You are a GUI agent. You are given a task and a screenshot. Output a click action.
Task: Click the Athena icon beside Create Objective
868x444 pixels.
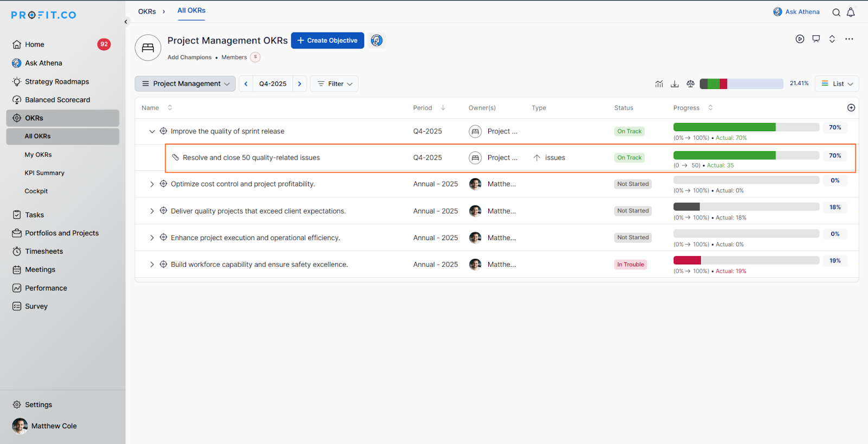[x=376, y=41]
